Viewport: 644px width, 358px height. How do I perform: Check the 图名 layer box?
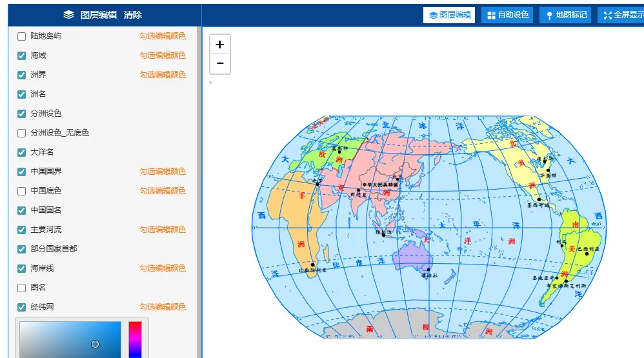(22, 288)
